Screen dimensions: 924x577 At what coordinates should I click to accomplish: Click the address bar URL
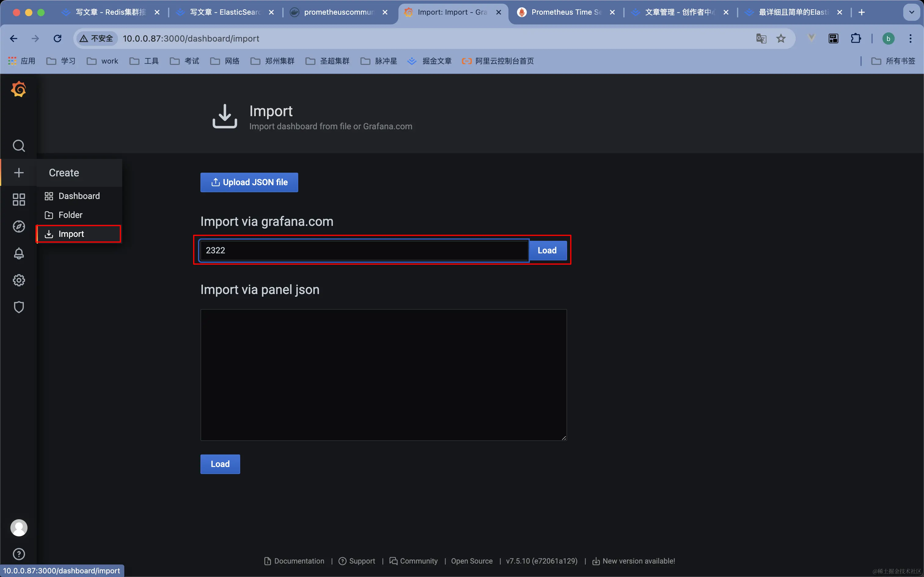pyautogui.click(x=191, y=39)
